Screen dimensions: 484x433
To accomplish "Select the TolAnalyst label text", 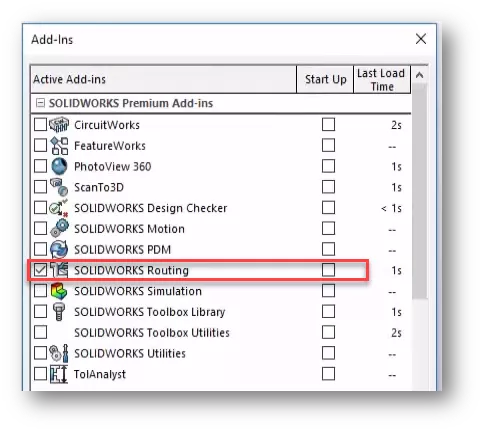I will coord(100,374).
